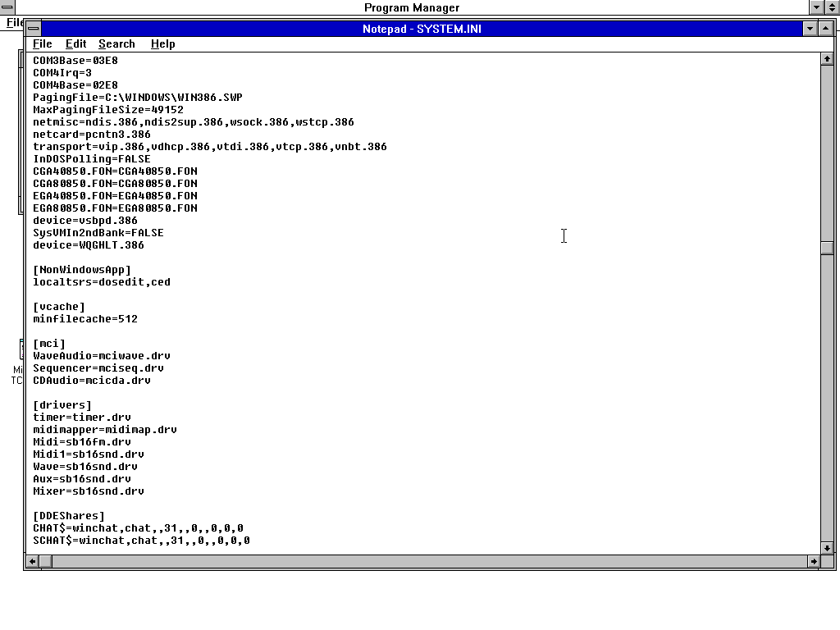This screenshot has height=630, width=840.
Task: Click the vertical scrollbar thumb
Action: click(x=827, y=249)
